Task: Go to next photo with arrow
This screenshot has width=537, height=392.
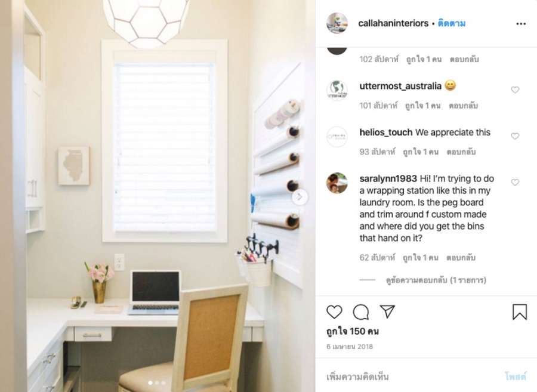Action: (300, 197)
